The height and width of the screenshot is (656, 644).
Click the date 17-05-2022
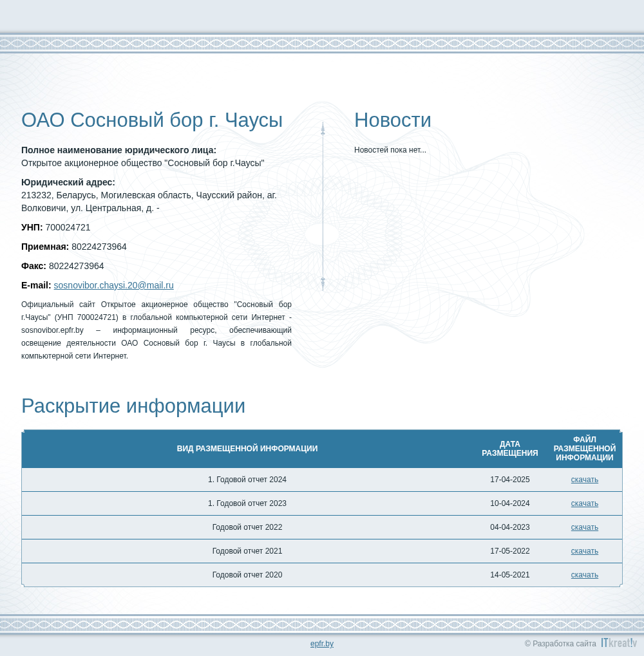click(509, 551)
